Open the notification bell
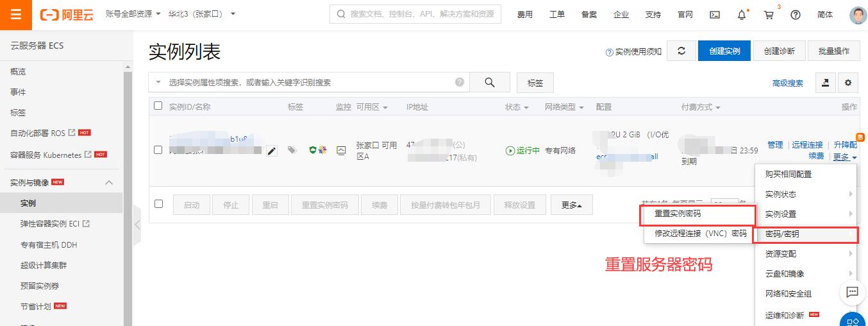The image size is (868, 326). pos(742,15)
